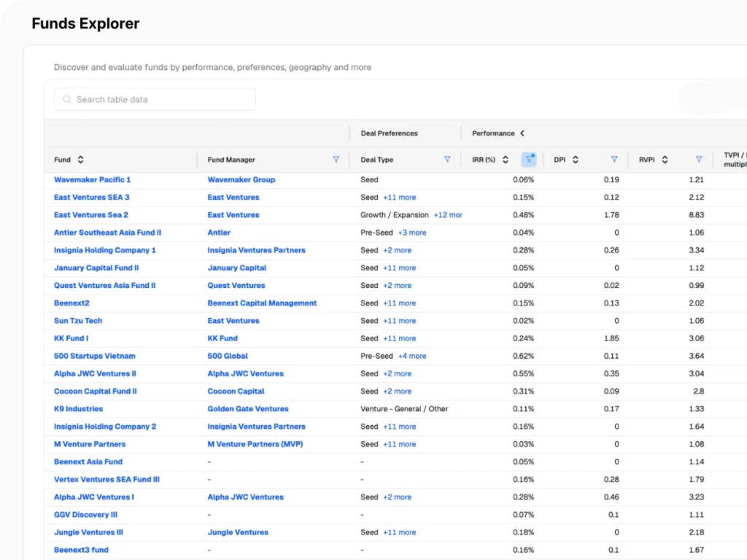Collapse Performance column group chevron
747x560 pixels.
(x=522, y=133)
